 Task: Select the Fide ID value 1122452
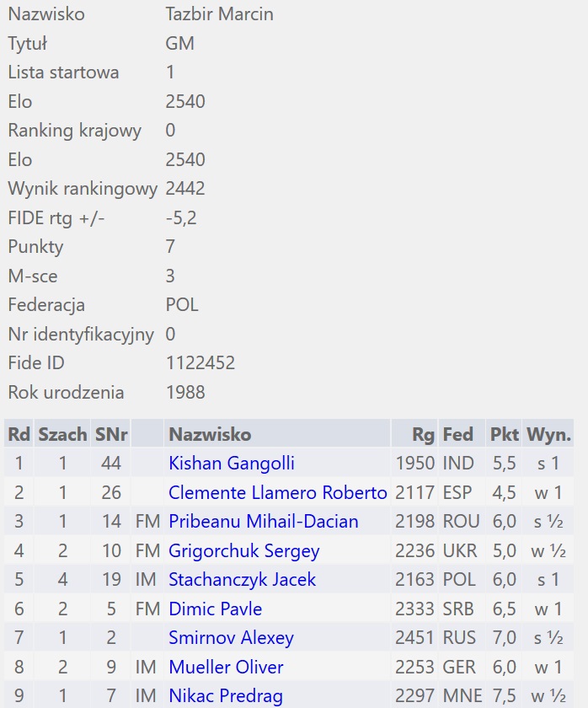pyautogui.click(x=200, y=362)
